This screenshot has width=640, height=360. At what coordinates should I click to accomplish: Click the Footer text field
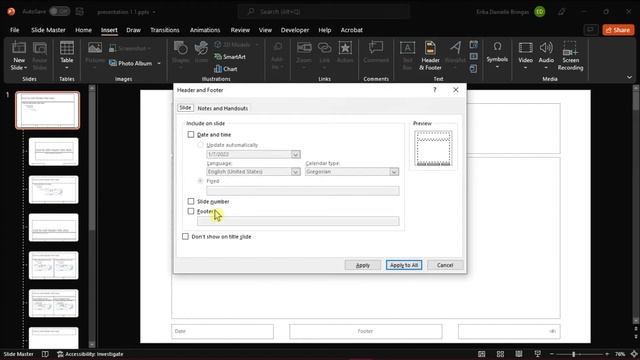coord(298,221)
